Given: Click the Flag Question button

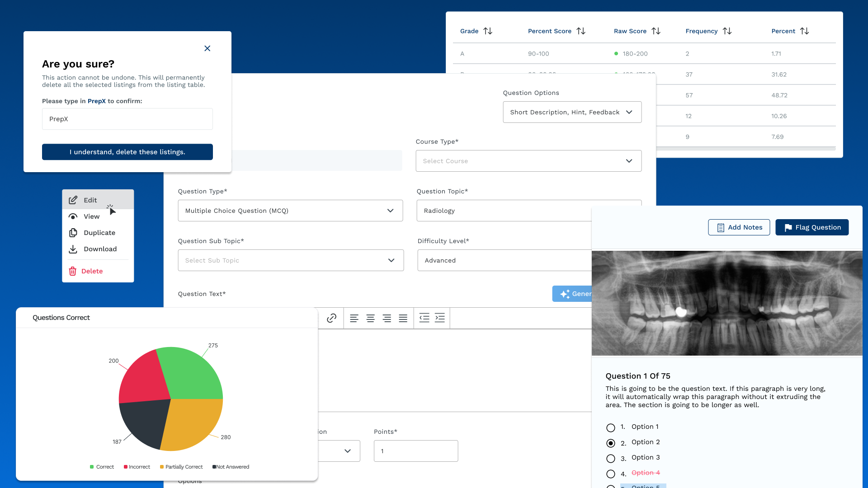Looking at the screenshot, I should [x=812, y=227].
